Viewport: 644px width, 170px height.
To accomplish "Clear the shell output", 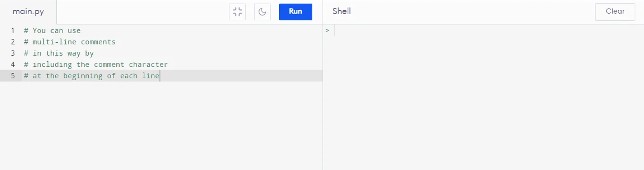I will [615, 12].
